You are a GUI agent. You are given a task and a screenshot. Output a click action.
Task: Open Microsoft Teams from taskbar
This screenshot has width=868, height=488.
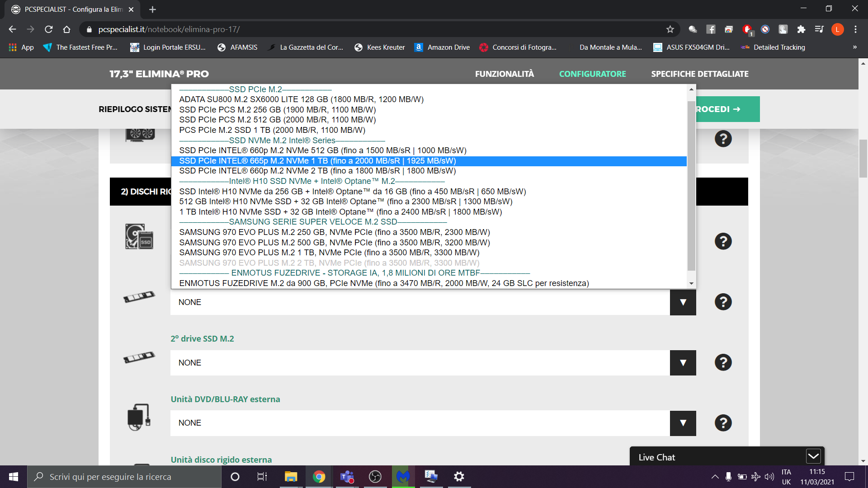[x=347, y=477]
